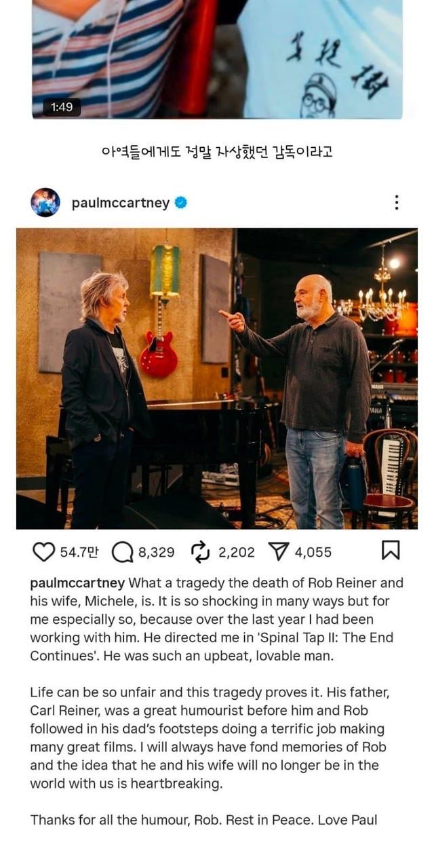Viewport: 434px width, 868px height.
Task: Open comments via speech bubble icon
Action: (122, 552)
